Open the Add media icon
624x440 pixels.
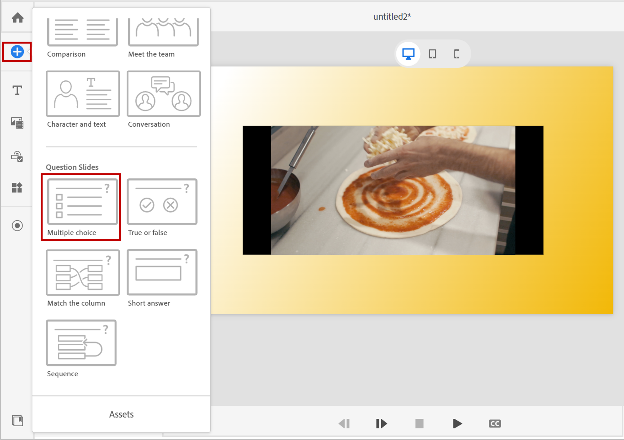point(17,122)
